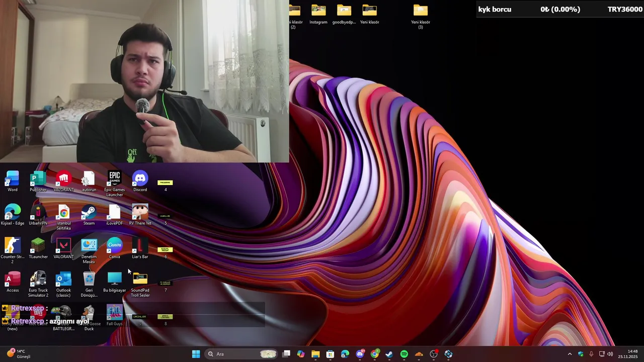The width and height of the screenshot is (644, 362).
Task: Switch to Spotify in the taskbar
Action: 404,354
